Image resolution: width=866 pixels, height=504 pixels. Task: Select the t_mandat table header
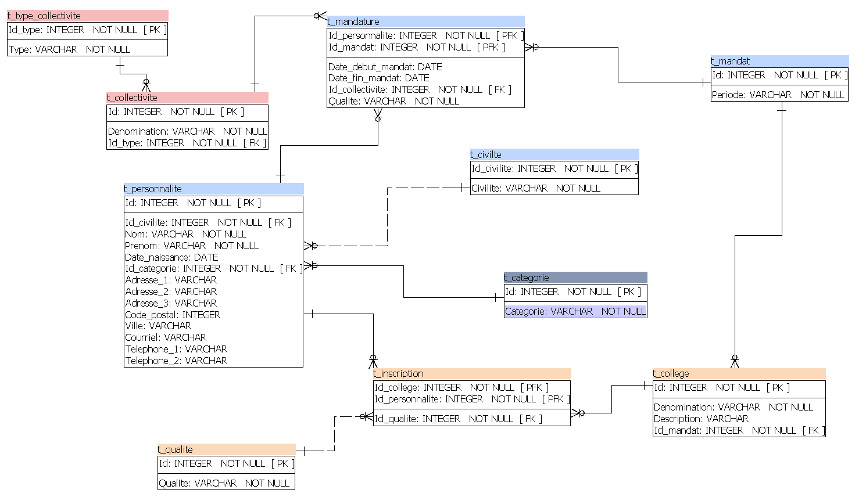coord(780,61)
